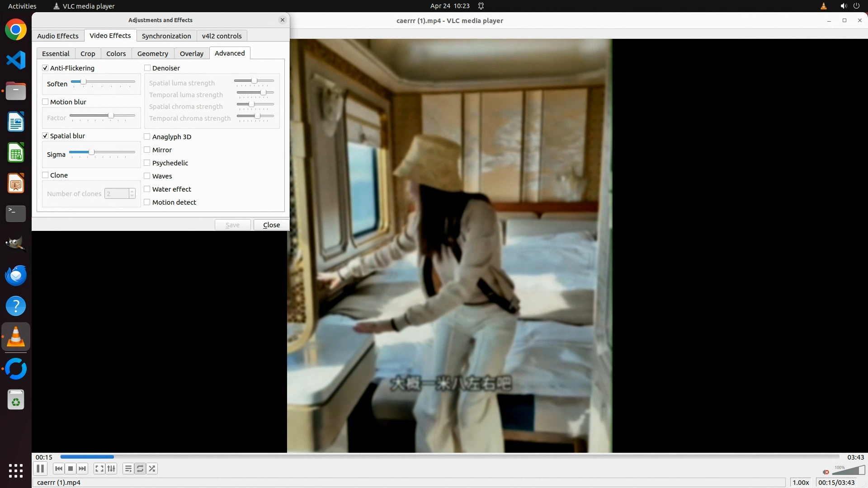The image size is (868, 488).
Task: Adjust the Sigma slider
Action: point(91,152)
